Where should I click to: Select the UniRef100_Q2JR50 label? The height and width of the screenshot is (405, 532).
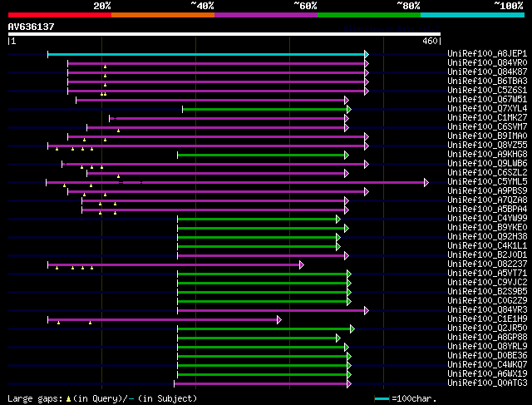coord(487,328)
